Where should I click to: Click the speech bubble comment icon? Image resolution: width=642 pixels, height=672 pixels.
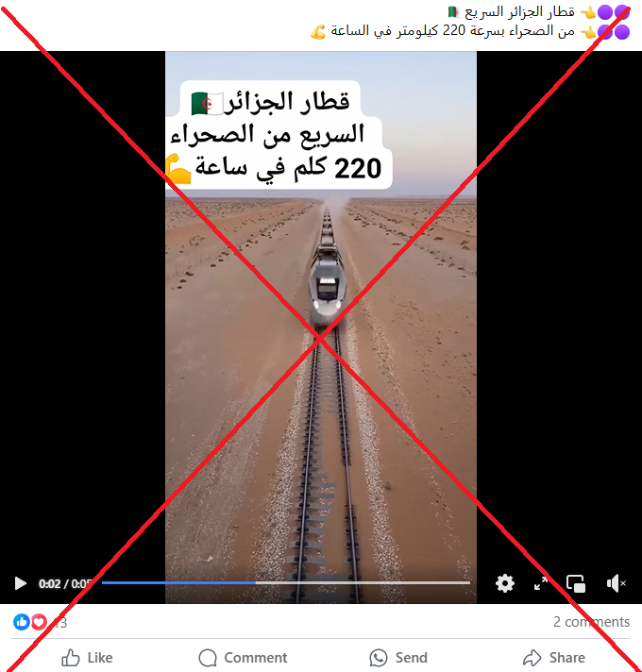point(208,658)
